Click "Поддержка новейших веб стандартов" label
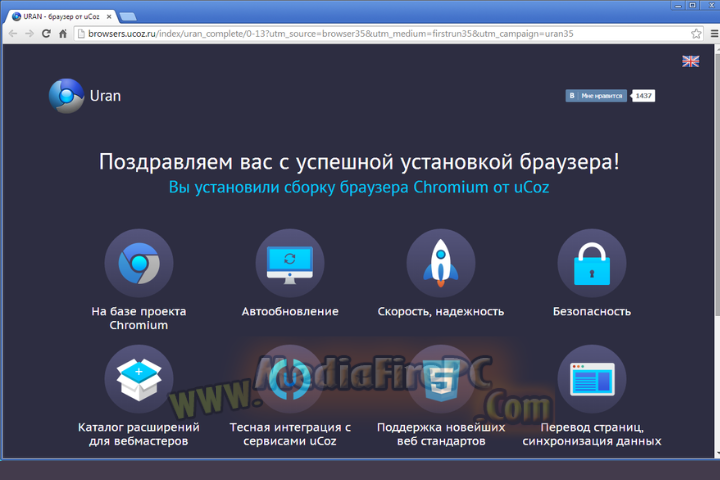The height and width of the screenshot is (480, 720). click(441, 434)
